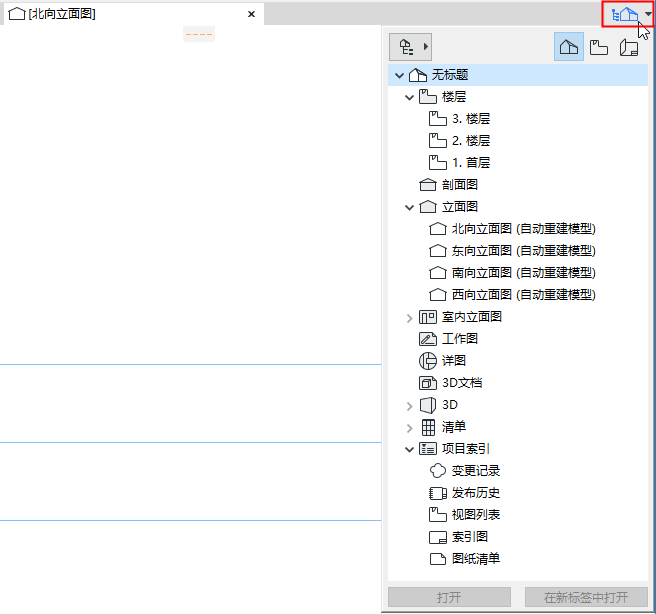Viewport: 656px width, 614px height.
Task: Open the dropdown arrow beside the Navigator icon
Action: [x=648, y=14]
